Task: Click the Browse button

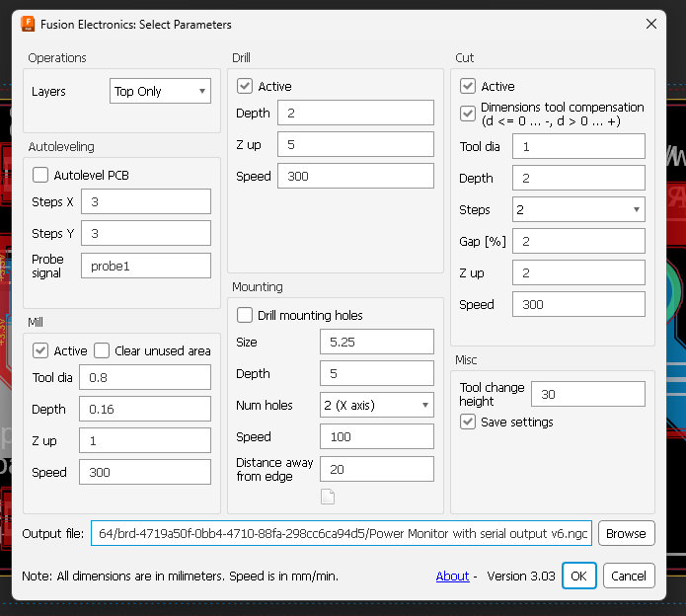Action: point(626,533)
